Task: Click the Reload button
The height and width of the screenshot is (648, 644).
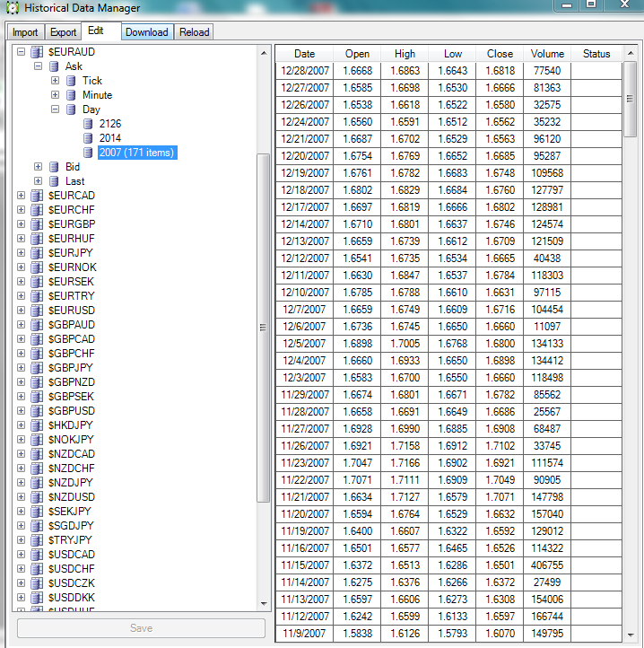Action: [x=194, y=32]
